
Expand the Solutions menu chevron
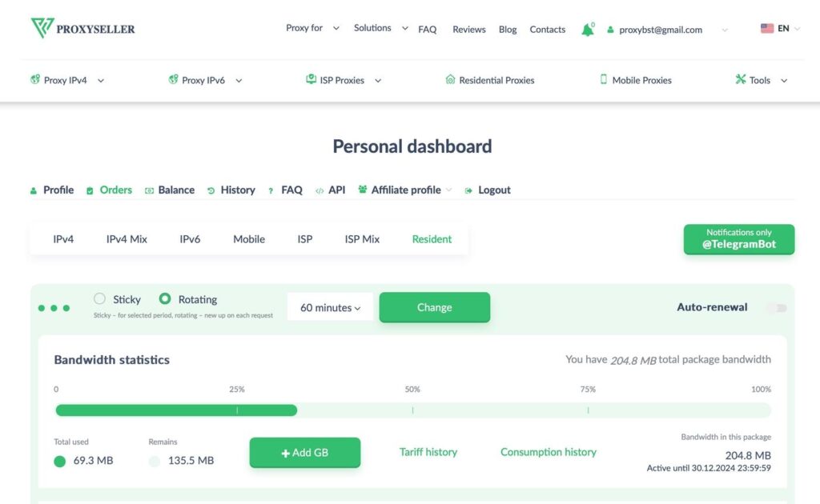404,29
